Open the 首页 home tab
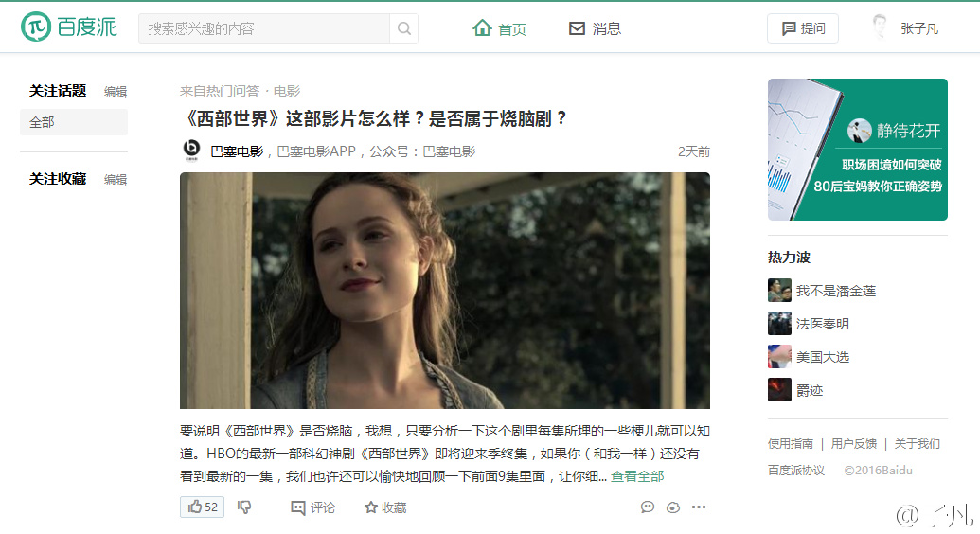This screenshot has width=980, height=534. [x=499, y=28]
